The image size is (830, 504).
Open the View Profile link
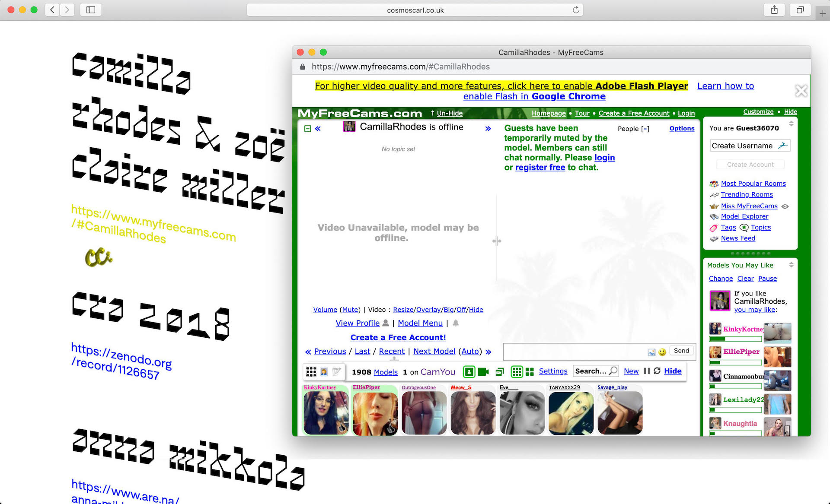[358, 323]
